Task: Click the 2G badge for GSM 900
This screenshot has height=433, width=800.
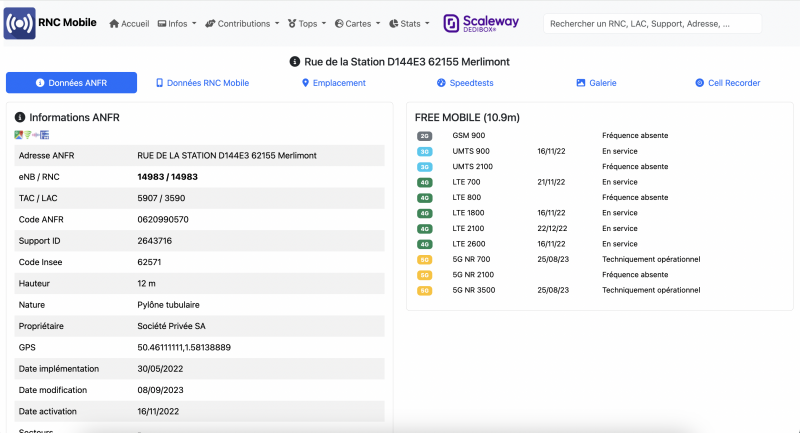Action: point(425,135)
